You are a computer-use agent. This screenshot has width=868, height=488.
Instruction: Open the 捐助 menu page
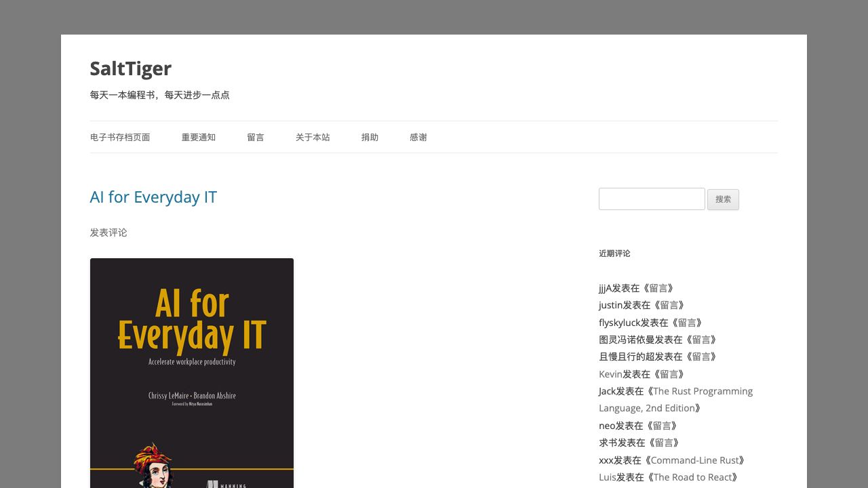[370, 138]
